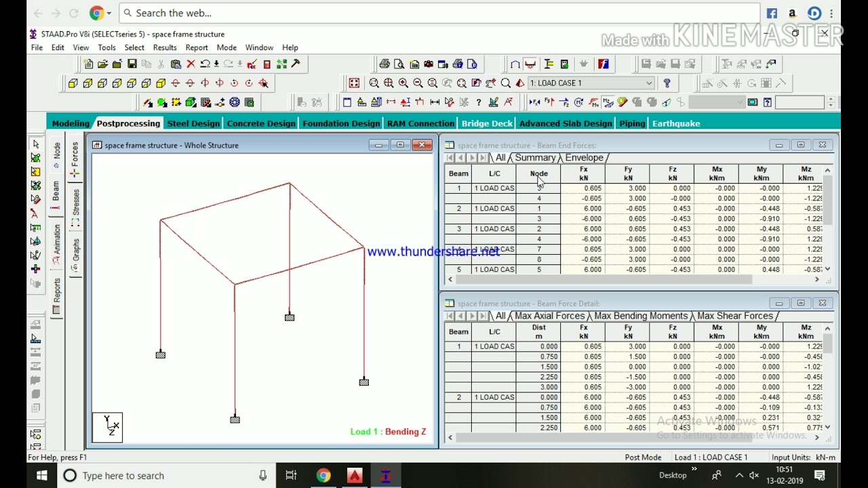Toggle the Fx axial force diagram icon
868x488 pixels.
534,102
